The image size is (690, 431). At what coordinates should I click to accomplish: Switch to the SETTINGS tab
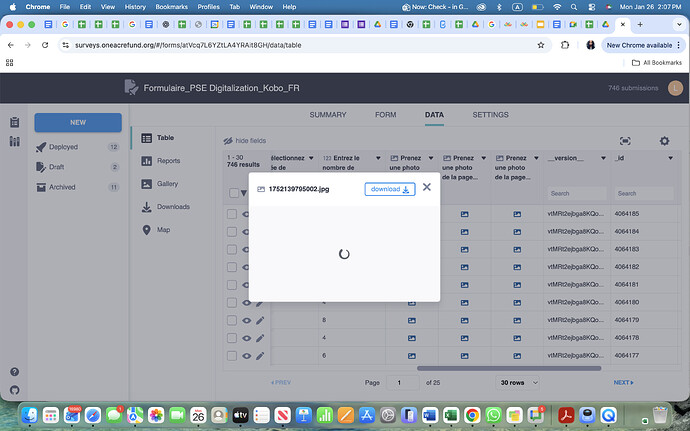click(490, 115)
